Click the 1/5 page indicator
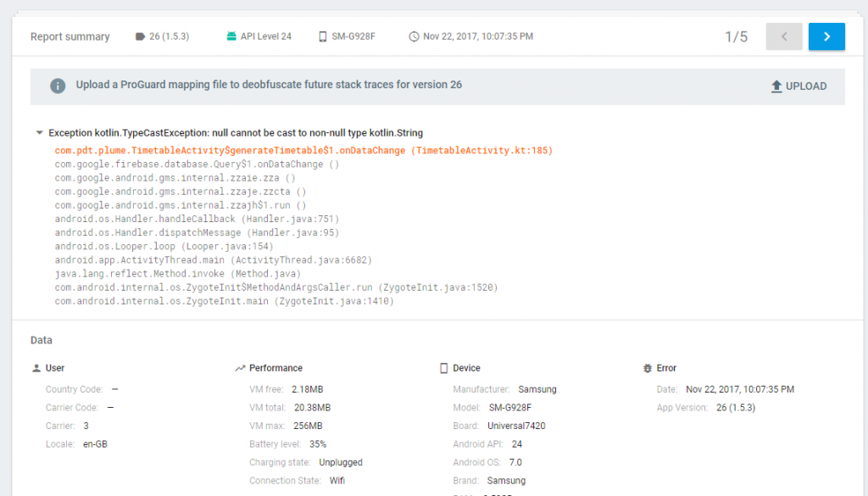 (x=736, y=36)
